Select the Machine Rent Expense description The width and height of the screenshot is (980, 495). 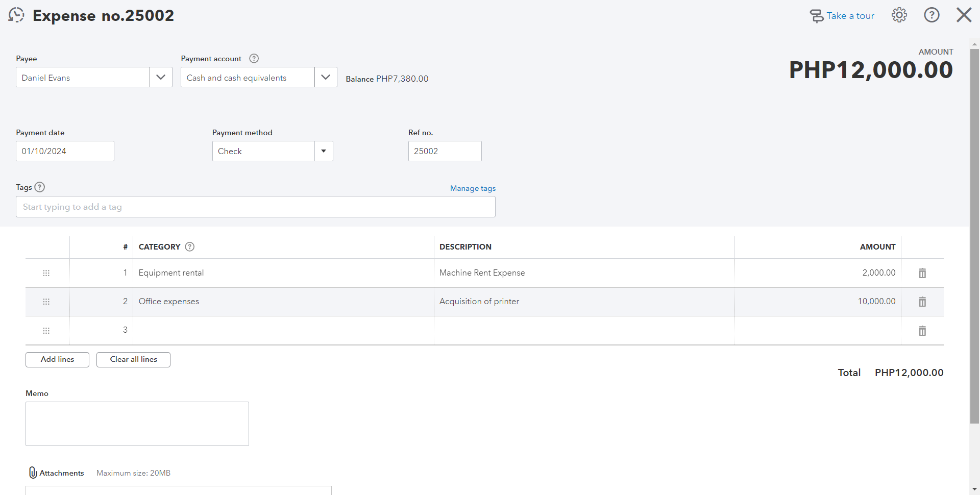tap(584, 273)
